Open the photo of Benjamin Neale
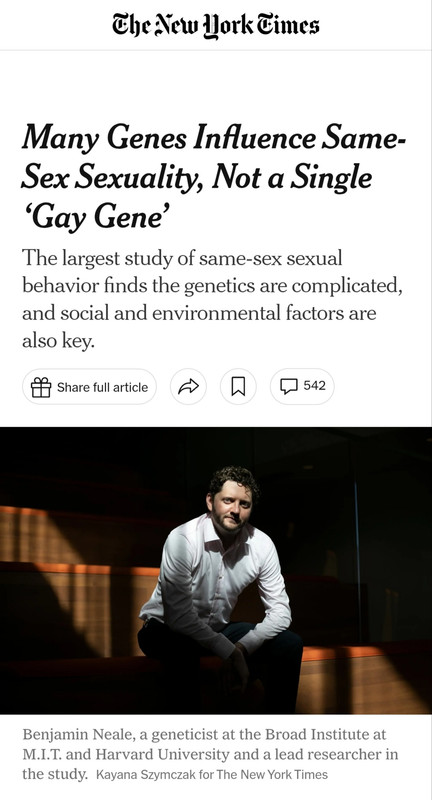Viewport: 432px width, 800px height. coord(216,570)
